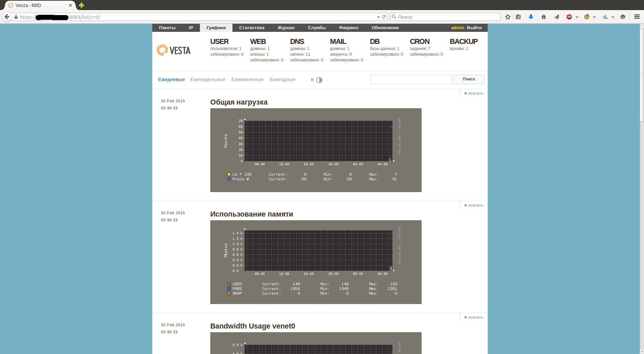
Task: Open the URL bar history dropdown
Action: [x=378, y=17]
